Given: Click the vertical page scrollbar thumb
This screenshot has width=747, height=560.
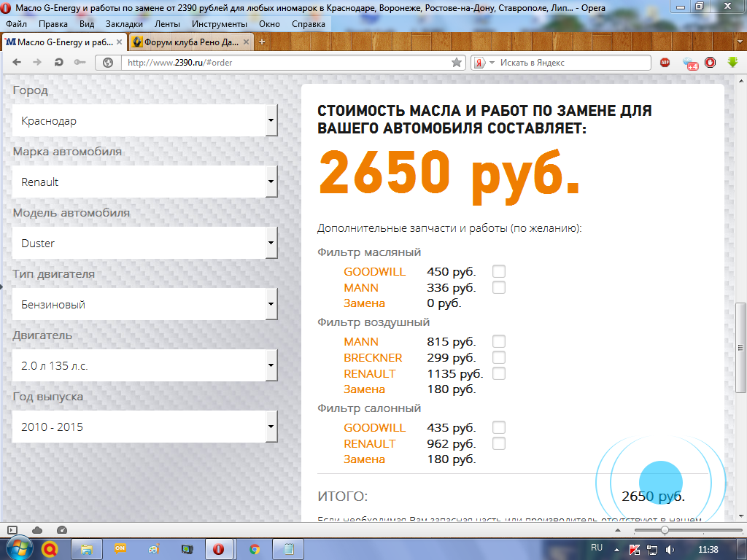Looking at the screenshot, I should (x=740, y=348).
